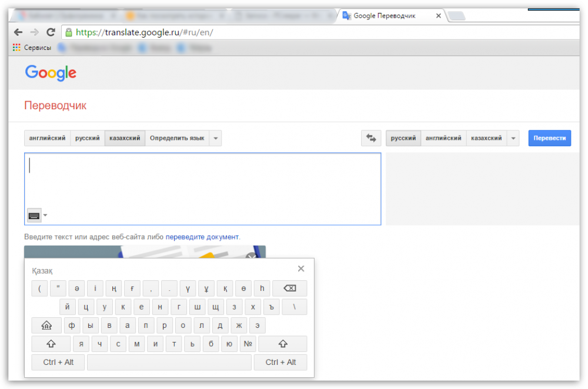The image size is (588, 389).
Task: Open the переведите документ link
Action: click(x=202, y=237)
